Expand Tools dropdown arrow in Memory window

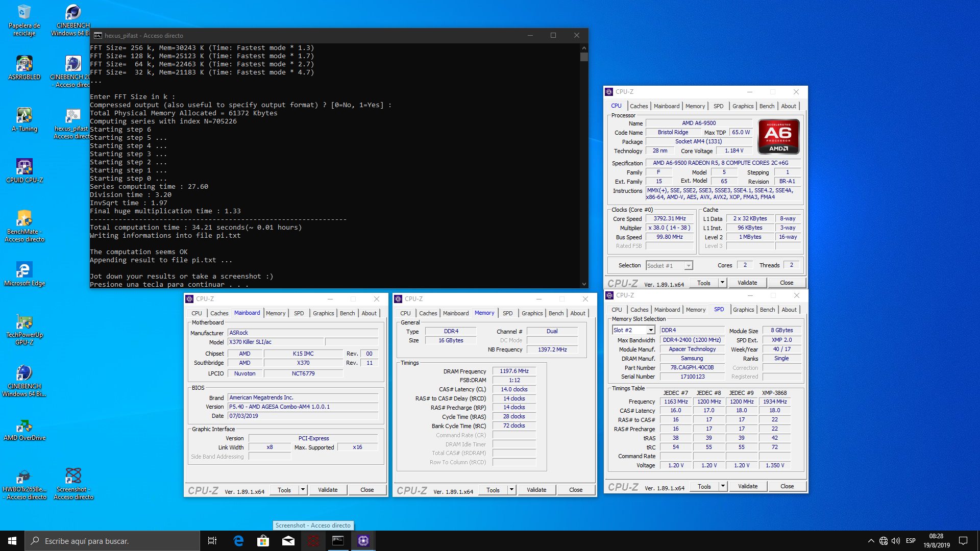tap(511, 490)
